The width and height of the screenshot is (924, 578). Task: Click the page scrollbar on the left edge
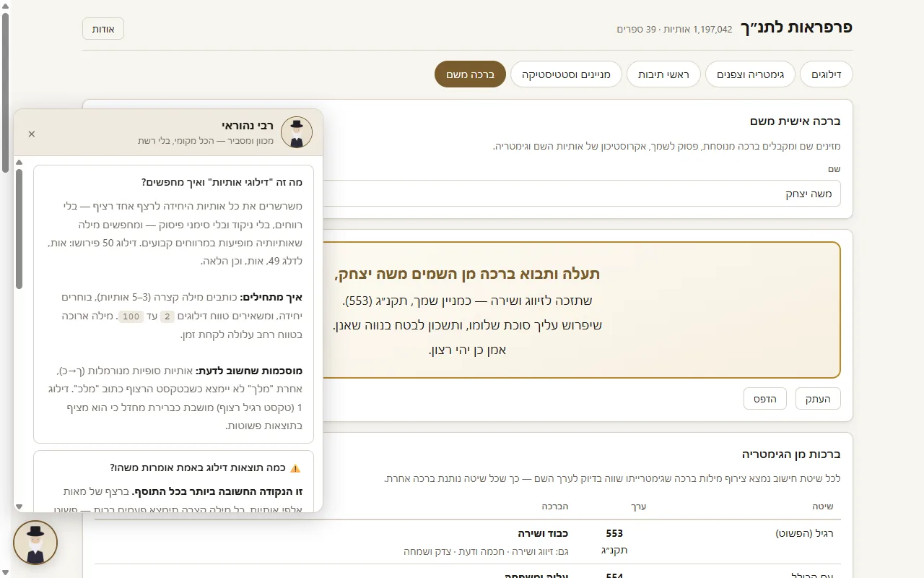pyautogui.click(x=5, y=92)
